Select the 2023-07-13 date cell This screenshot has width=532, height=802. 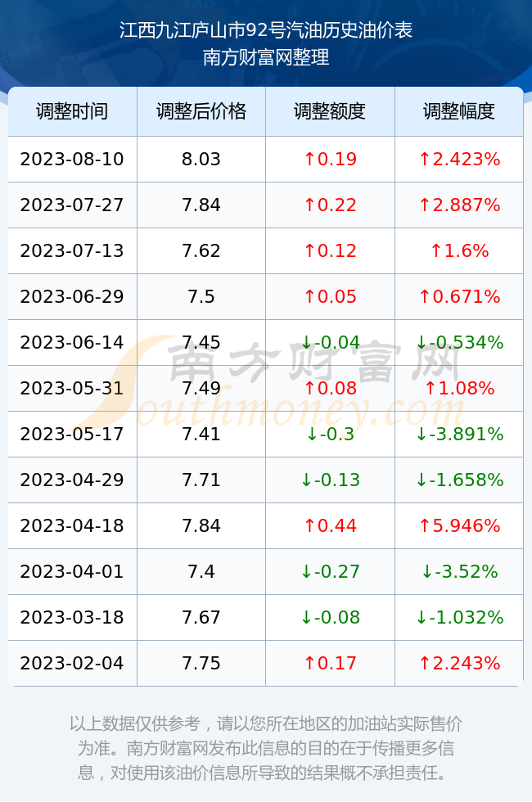[72, 250]
